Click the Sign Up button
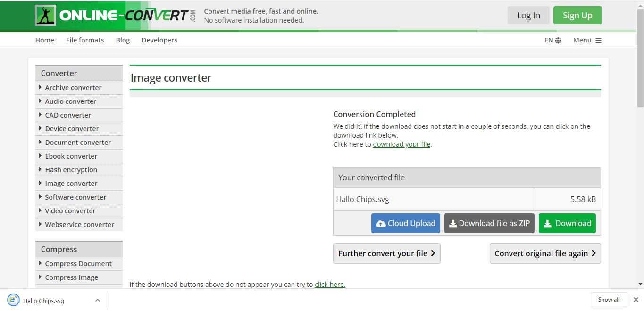 577,15
